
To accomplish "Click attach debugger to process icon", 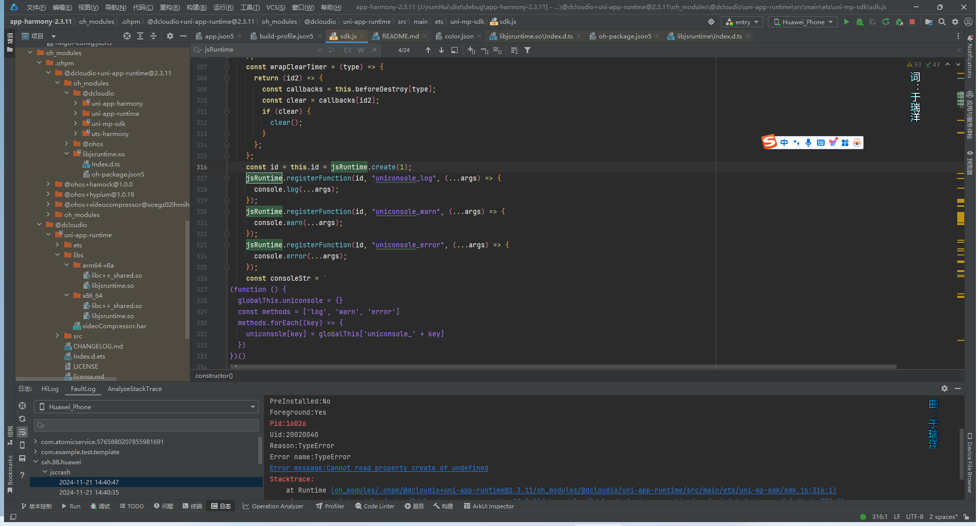I will 899,22.
